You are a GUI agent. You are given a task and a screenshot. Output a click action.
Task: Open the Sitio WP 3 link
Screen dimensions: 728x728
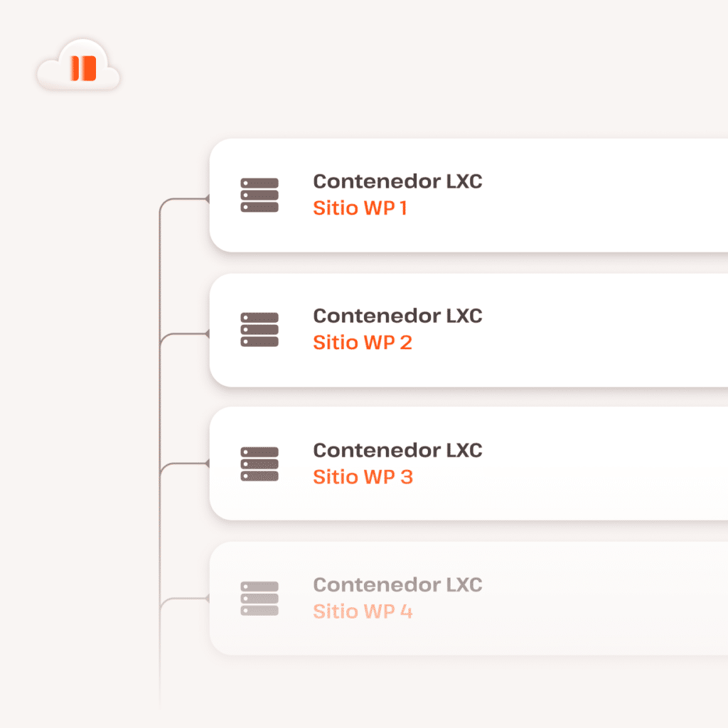[363, 477]
